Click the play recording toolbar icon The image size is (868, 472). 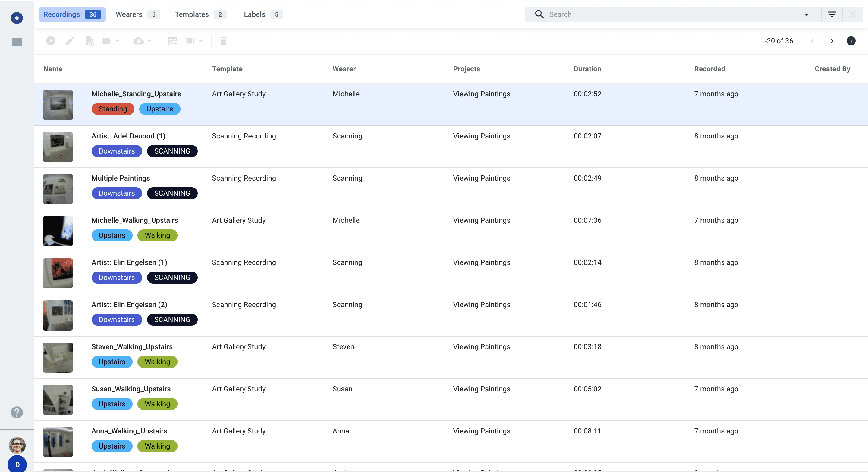51,41
